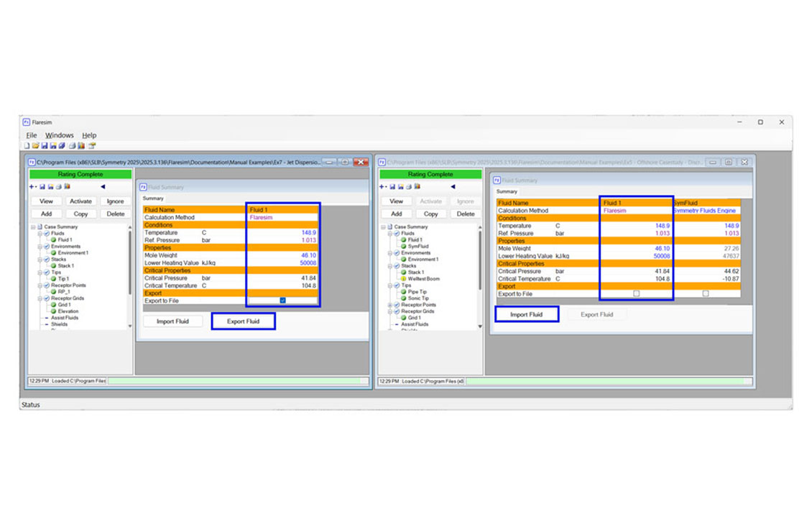Switch to the Summary tab of Fluid Summary
The width and height of the screenshot is (812, 525).
pyautogui.click(x=153, y=198)
